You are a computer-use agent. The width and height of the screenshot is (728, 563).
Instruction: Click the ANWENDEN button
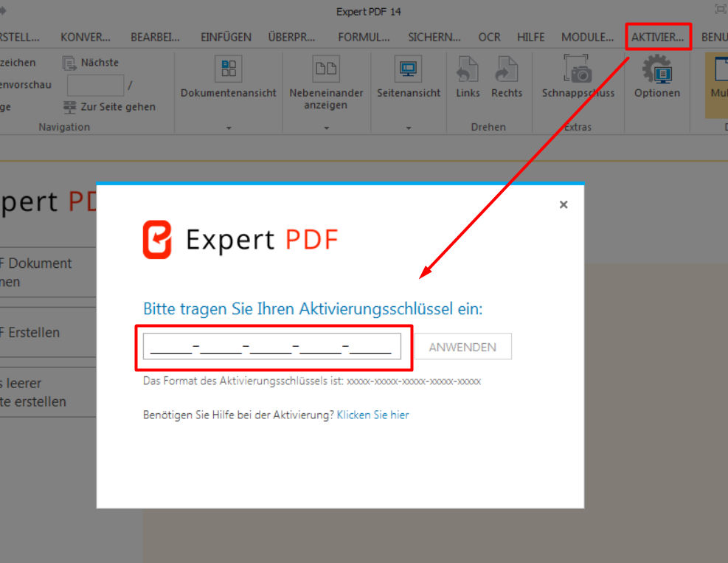coord(462,347)
